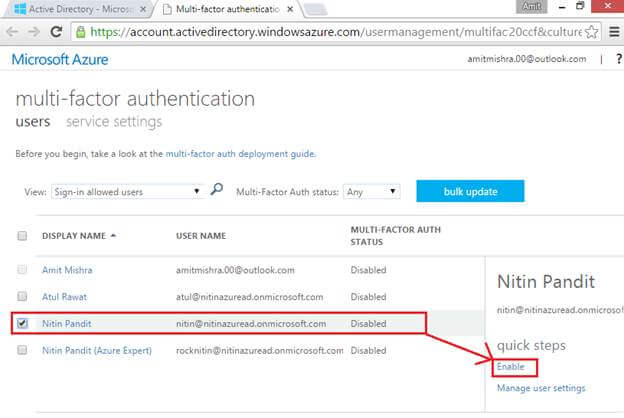
Task: Open the Nitin Pandit user link
Action: (x=66, y=324)
